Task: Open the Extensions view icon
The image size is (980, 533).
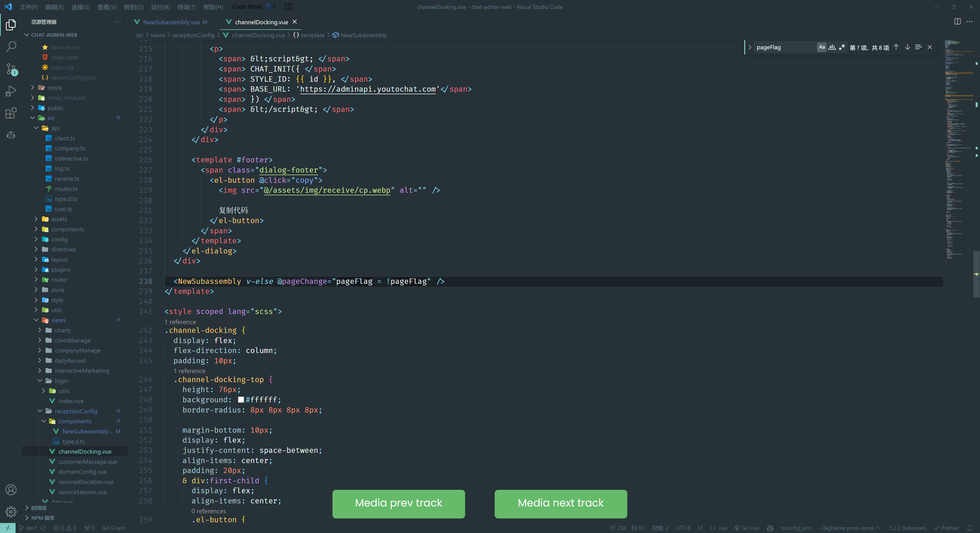Action: [11, 113]
